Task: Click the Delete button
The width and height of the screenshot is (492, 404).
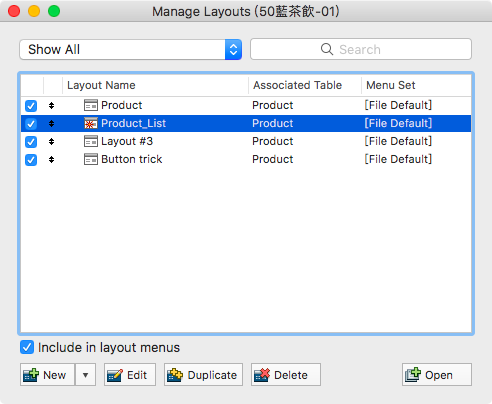Action: 286,375
